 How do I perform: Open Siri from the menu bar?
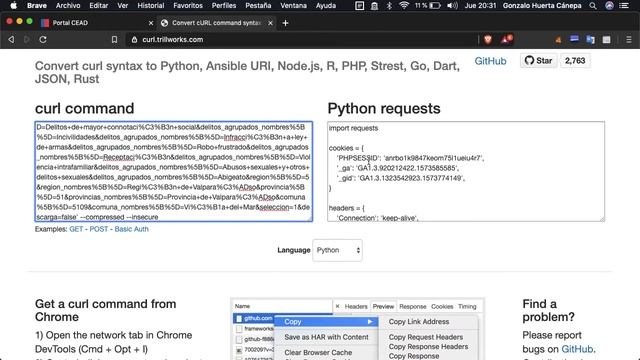coord(609,6)
